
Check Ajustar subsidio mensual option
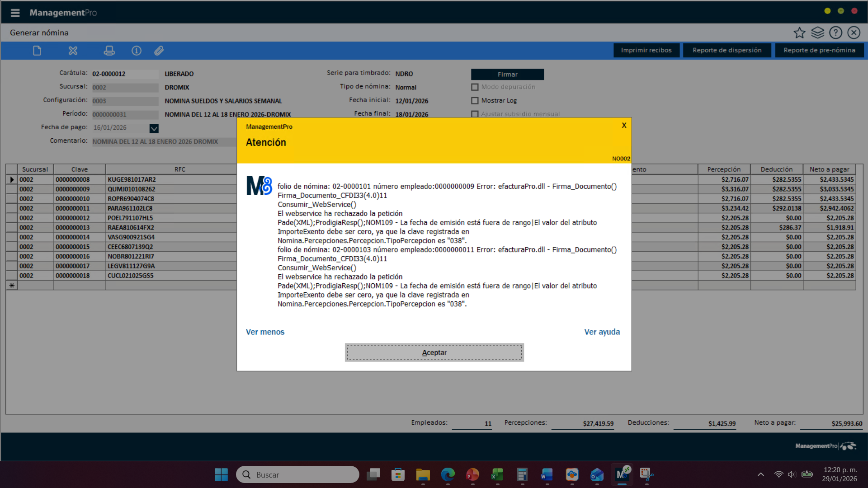[475, 114]
